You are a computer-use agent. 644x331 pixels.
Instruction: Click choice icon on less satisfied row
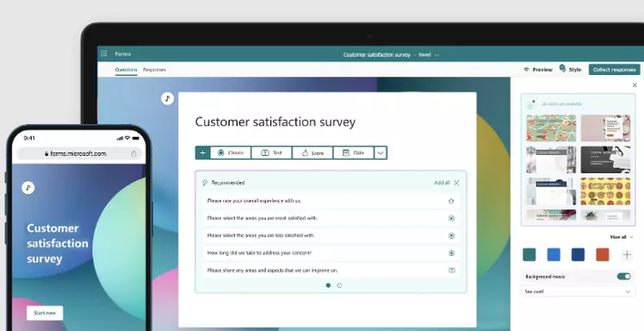tap(451, 235)
